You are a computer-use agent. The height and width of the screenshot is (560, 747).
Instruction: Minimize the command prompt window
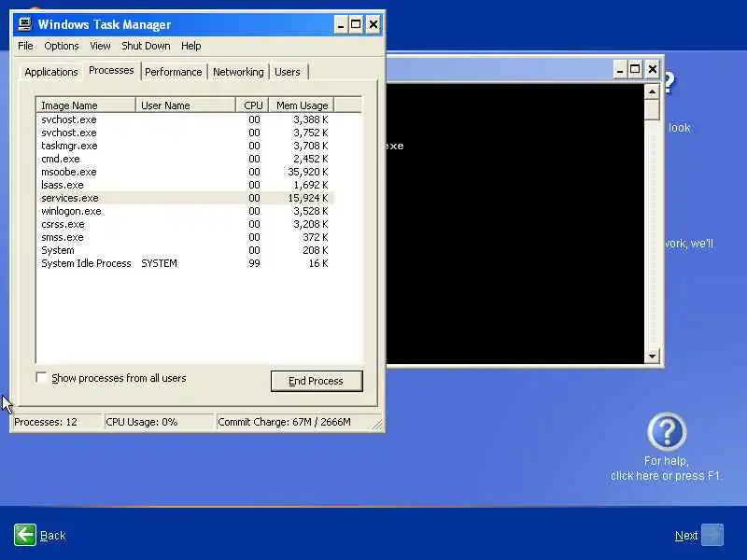tap(620, 69)
